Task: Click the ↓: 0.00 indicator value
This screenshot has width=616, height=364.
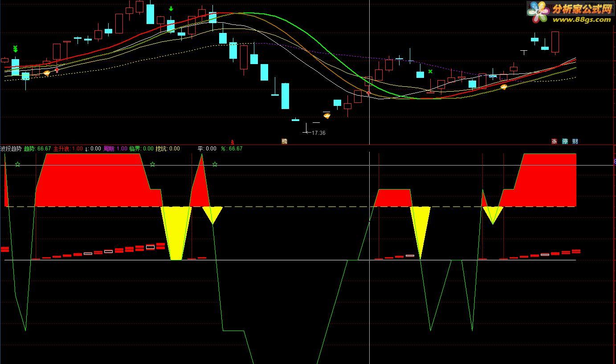Action: pos(93,149)
